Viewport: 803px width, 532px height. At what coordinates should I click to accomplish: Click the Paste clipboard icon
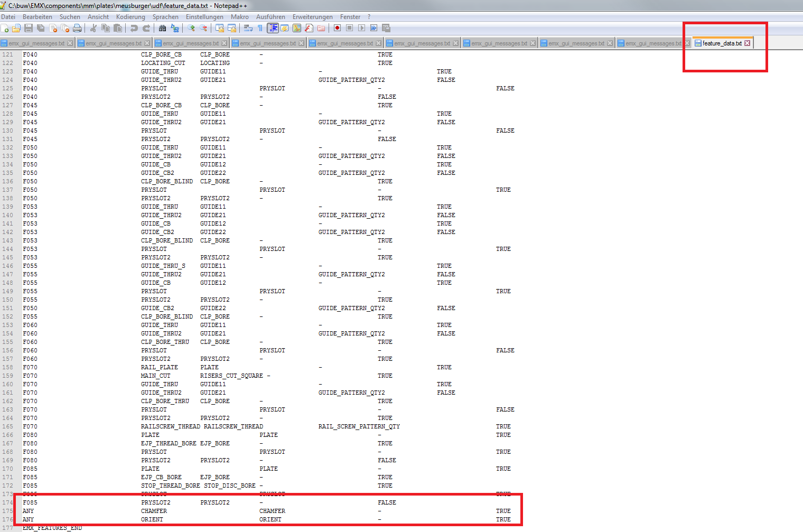(x=117, y=28)
